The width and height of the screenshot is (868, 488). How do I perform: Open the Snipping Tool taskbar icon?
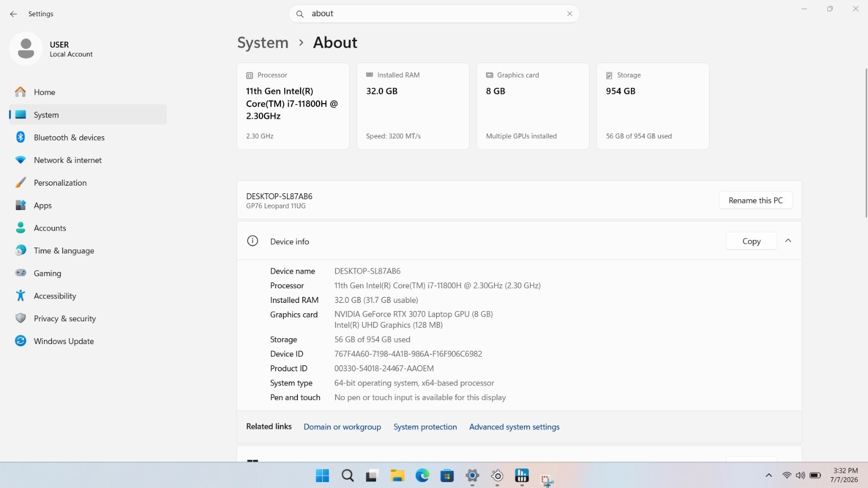tap(547, 480)
